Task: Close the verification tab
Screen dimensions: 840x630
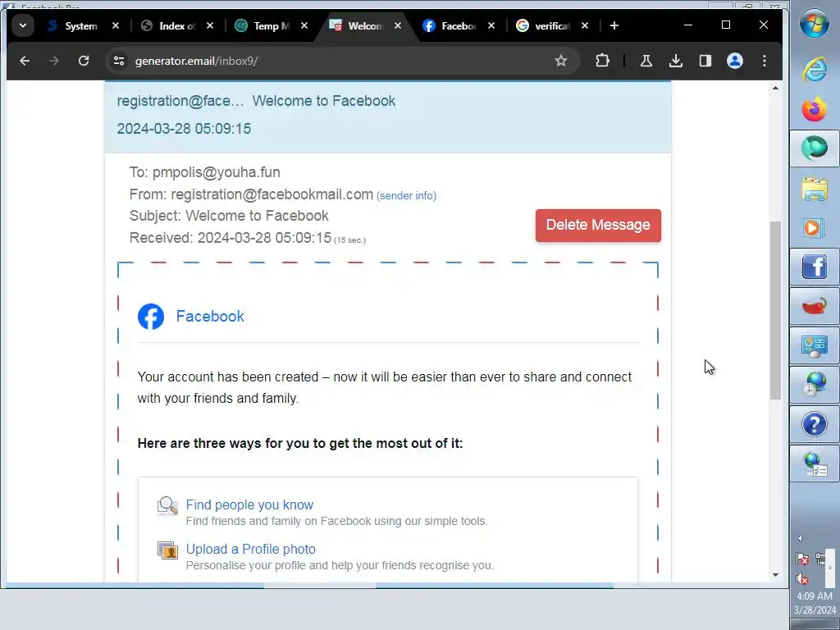Action: tap(584, 25)
